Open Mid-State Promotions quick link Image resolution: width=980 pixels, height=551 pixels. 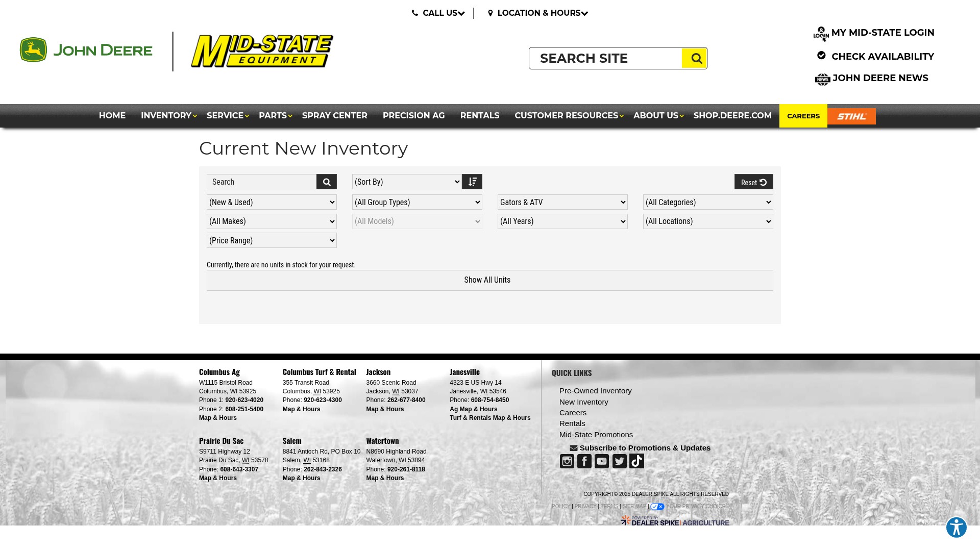[596, 435]
